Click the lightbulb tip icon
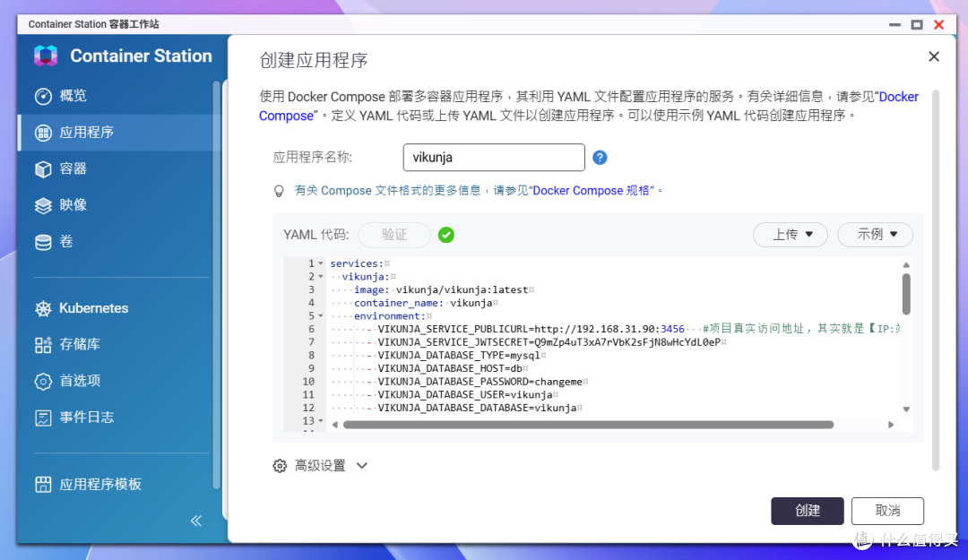968x560 pixels. pyautogui.click(x=279, y=192)
